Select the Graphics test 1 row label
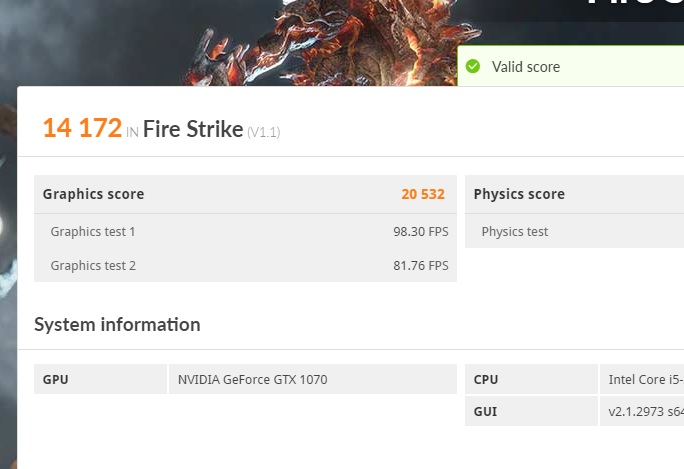 point(93,232)
